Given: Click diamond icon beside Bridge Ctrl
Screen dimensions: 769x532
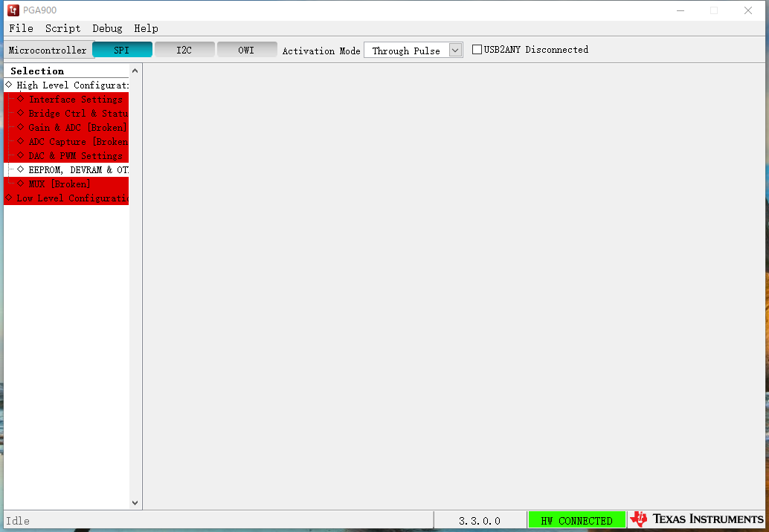Looking at the screenshot, I should click(x=21, y=113).
